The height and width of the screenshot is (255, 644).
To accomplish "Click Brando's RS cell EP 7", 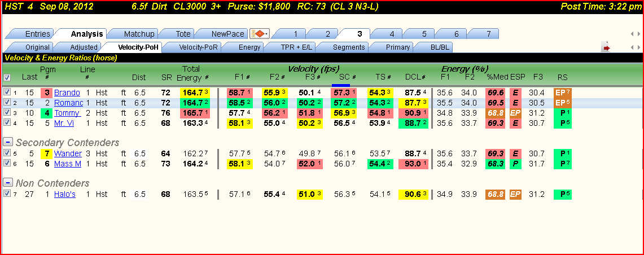I will point(562,93).
